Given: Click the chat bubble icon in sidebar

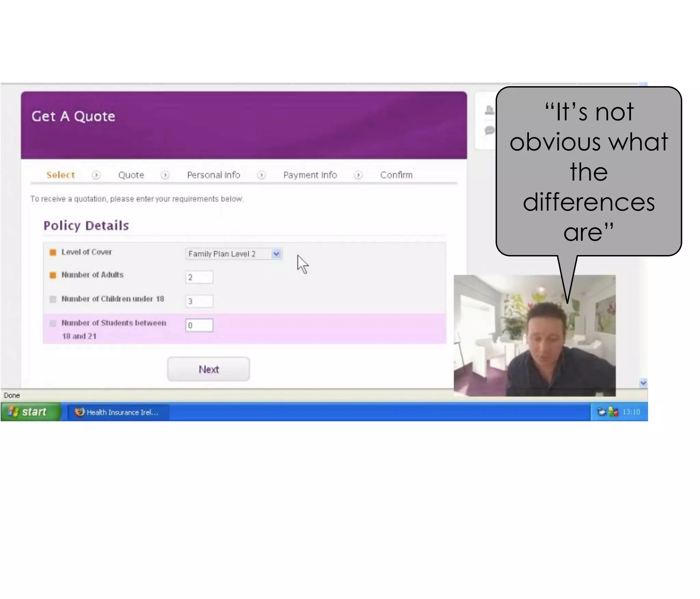Looking at the screenshot, I should coord(489,130).
